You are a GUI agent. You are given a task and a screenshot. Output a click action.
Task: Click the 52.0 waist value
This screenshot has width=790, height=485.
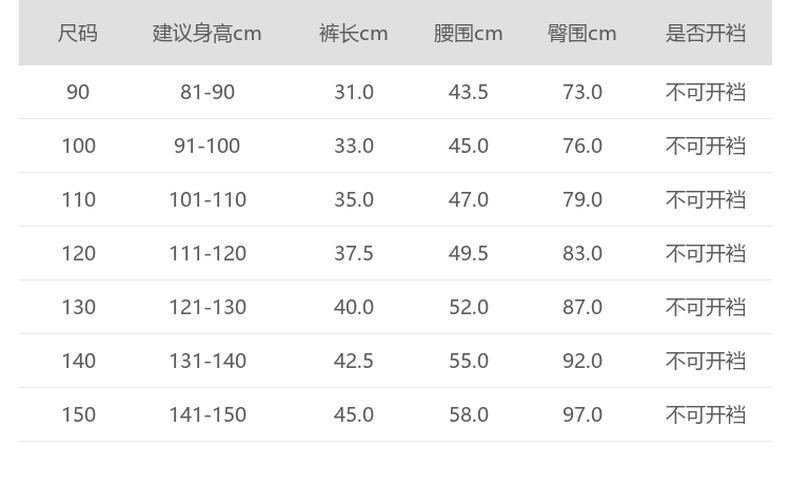(x=468, y=307)
